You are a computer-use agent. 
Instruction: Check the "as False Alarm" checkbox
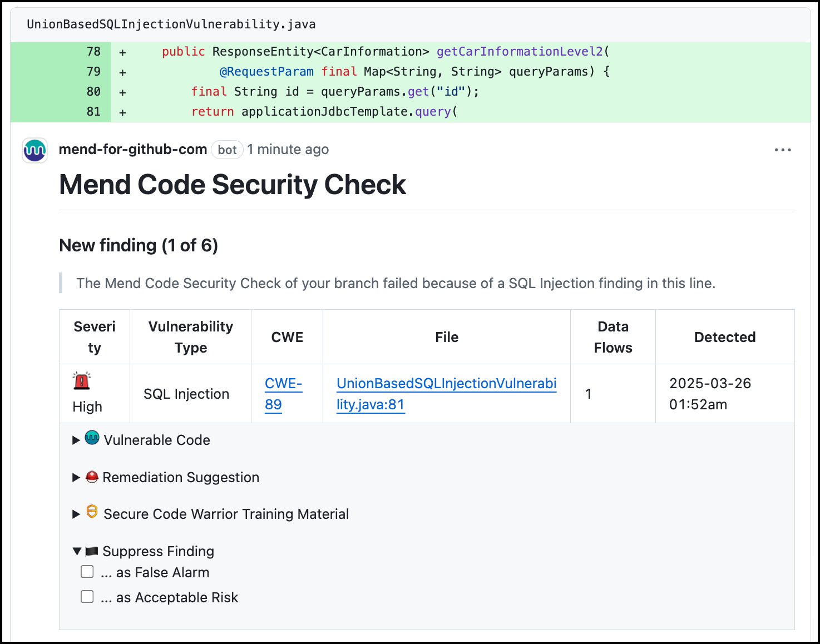click(87, 572)
